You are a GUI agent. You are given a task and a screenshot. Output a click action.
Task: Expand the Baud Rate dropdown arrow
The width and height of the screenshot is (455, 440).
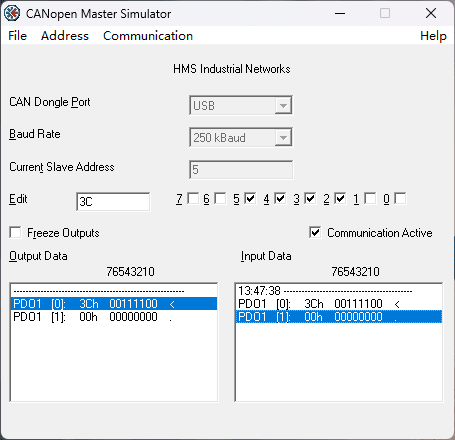(x=283, y=137)
